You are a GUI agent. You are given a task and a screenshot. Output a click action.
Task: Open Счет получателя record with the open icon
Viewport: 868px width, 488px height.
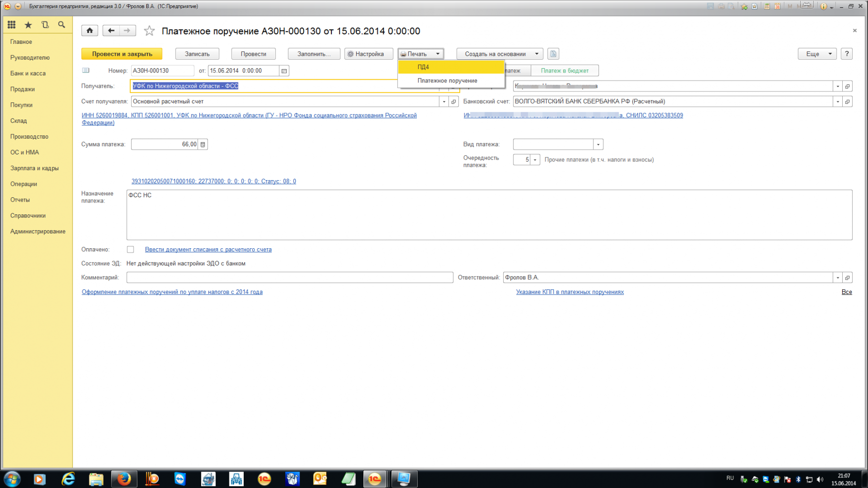454,102
